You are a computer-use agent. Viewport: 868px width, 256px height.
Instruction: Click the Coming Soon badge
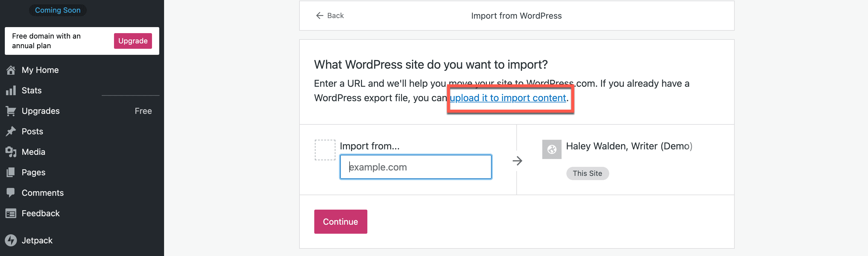coord(58,10)
